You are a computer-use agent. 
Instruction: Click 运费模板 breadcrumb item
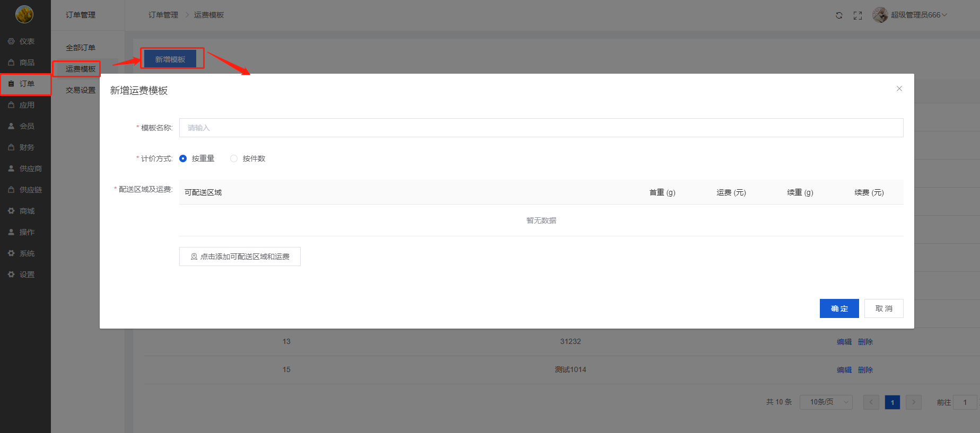pos(209,15)
